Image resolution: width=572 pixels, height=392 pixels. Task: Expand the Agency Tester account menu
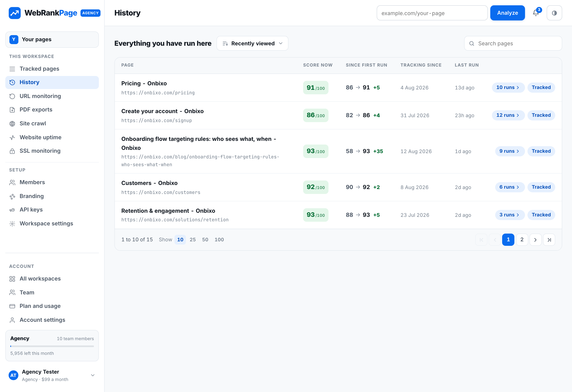click(x=93, y=375)
